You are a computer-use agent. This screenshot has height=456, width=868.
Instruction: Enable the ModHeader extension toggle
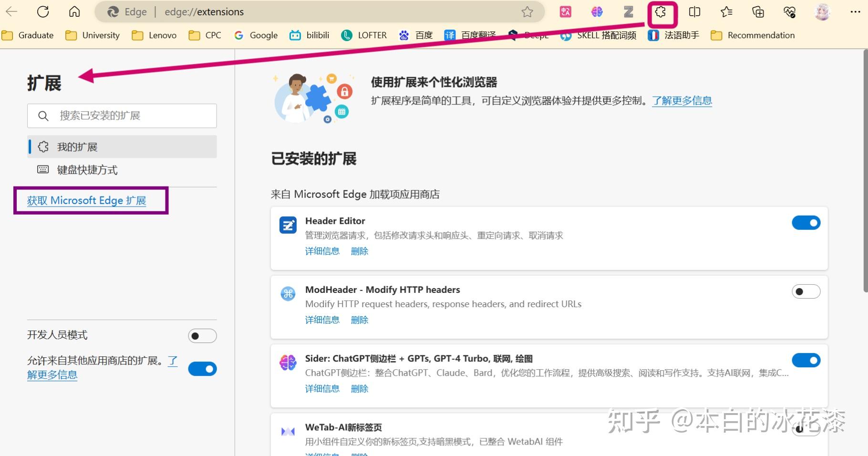point(806,291)
